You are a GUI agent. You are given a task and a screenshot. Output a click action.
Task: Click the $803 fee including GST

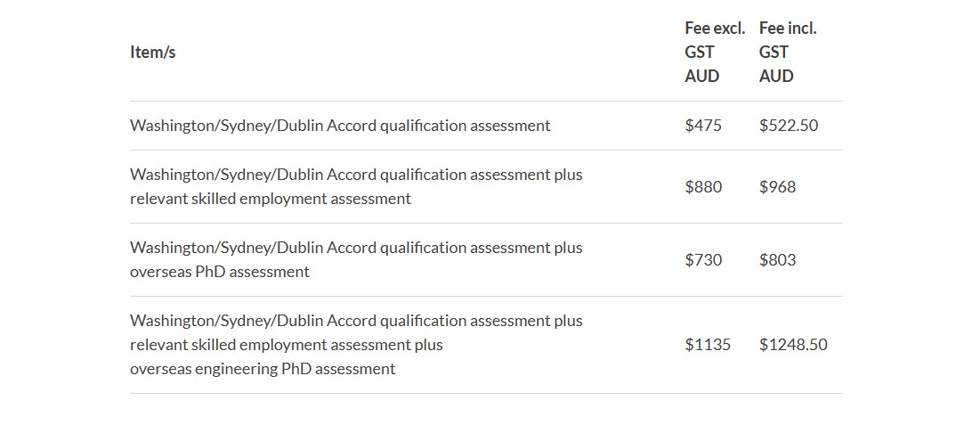pos(777,260)
